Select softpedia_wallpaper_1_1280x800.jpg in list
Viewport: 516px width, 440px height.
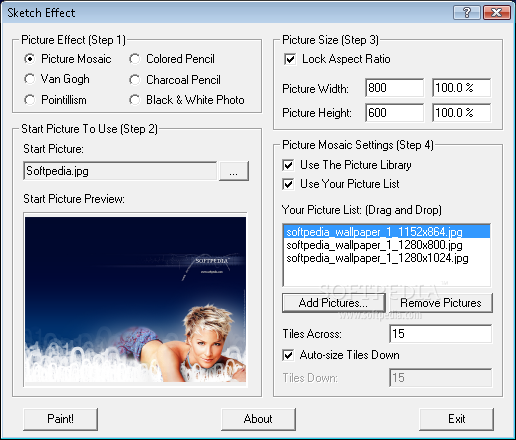387,245
